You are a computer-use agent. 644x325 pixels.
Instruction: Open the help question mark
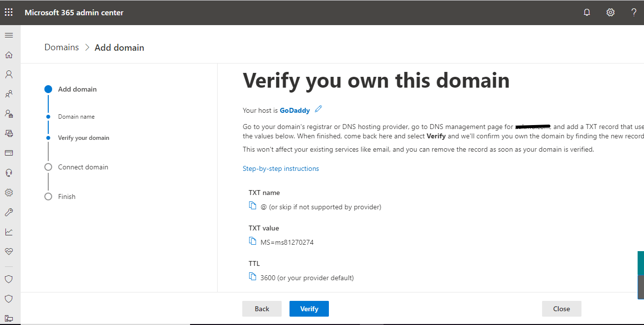(x=634, y=12)
